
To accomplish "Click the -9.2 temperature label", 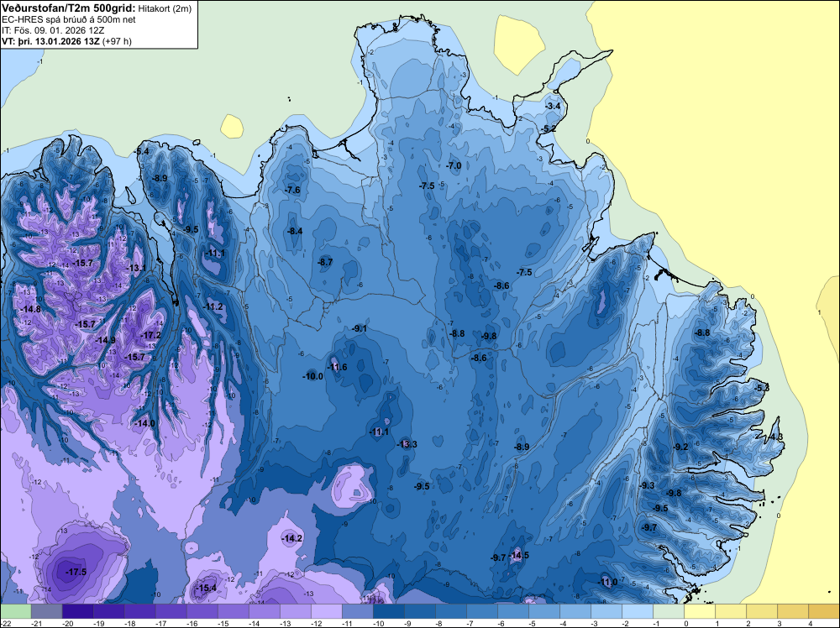I will click(x=681, y=447).
